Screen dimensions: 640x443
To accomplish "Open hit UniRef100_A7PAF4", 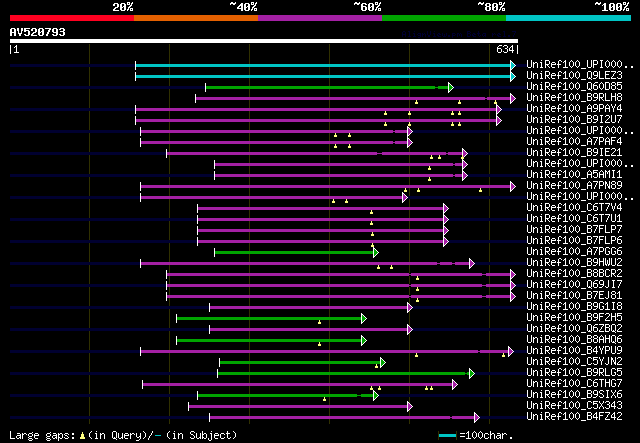I will 574,142.
